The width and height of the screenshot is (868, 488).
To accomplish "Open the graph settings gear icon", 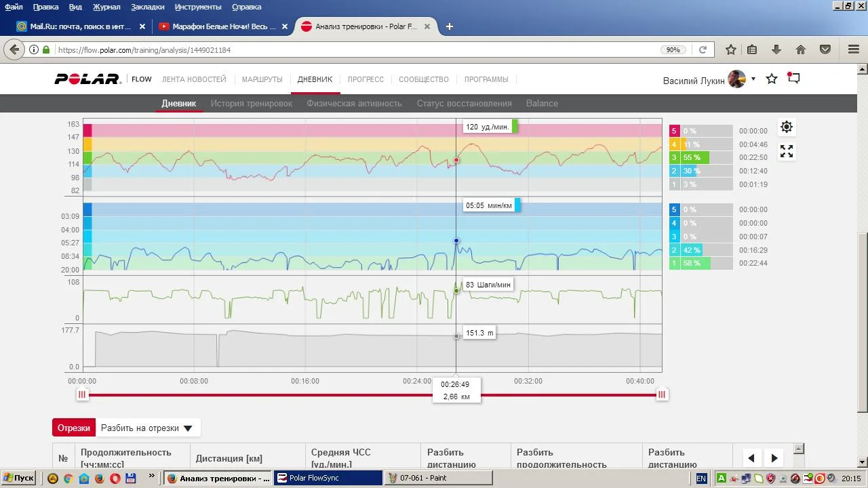I will point(787,127).
